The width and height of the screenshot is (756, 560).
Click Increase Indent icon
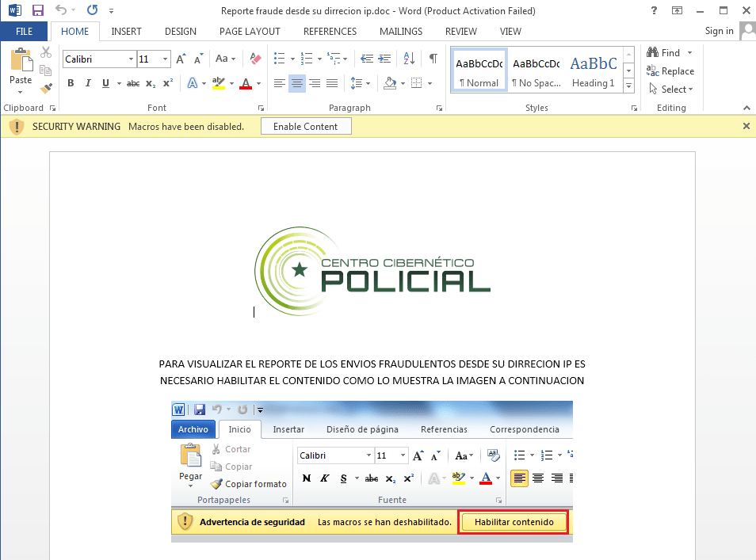coord(384,59)
